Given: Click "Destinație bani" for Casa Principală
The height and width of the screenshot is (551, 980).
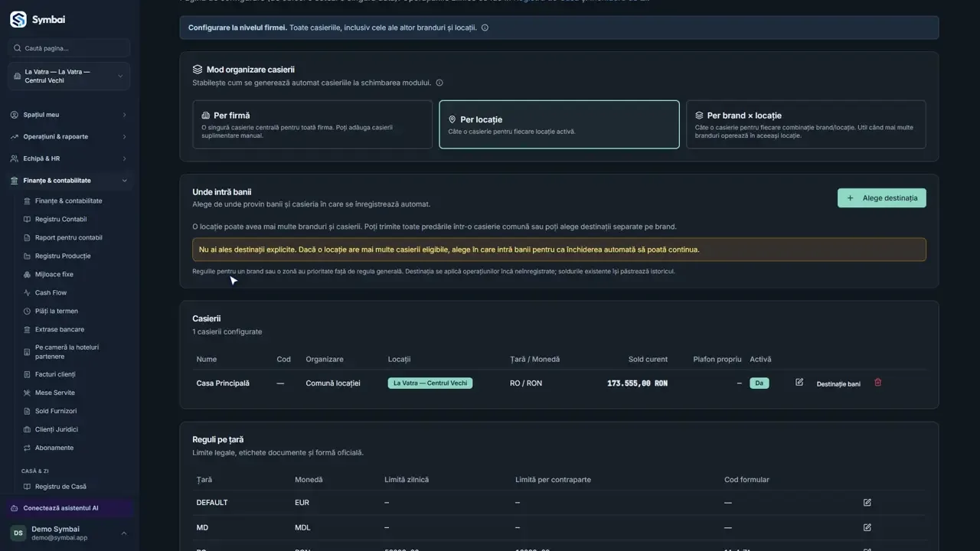Looking at the screenshot, I should (x=838, y=383).
